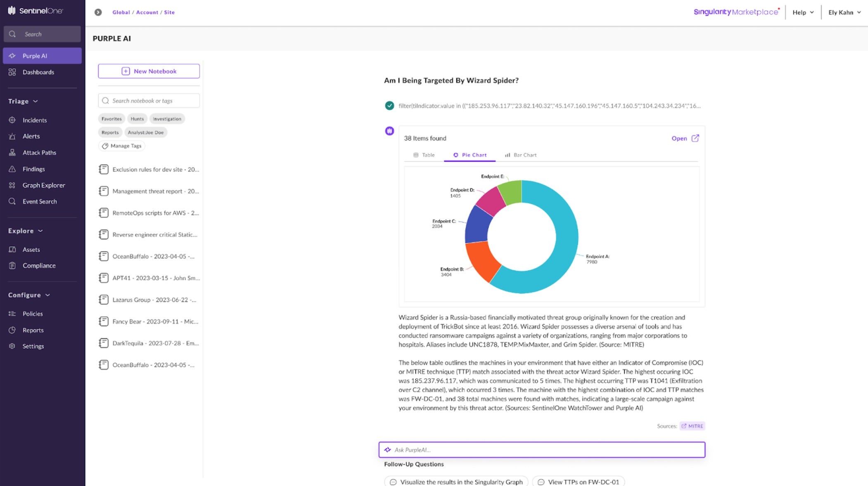This screenshot has height=486, width=868.
Task: Open the Ely Kahn user dropdown
Action: (x=844, y=12)
